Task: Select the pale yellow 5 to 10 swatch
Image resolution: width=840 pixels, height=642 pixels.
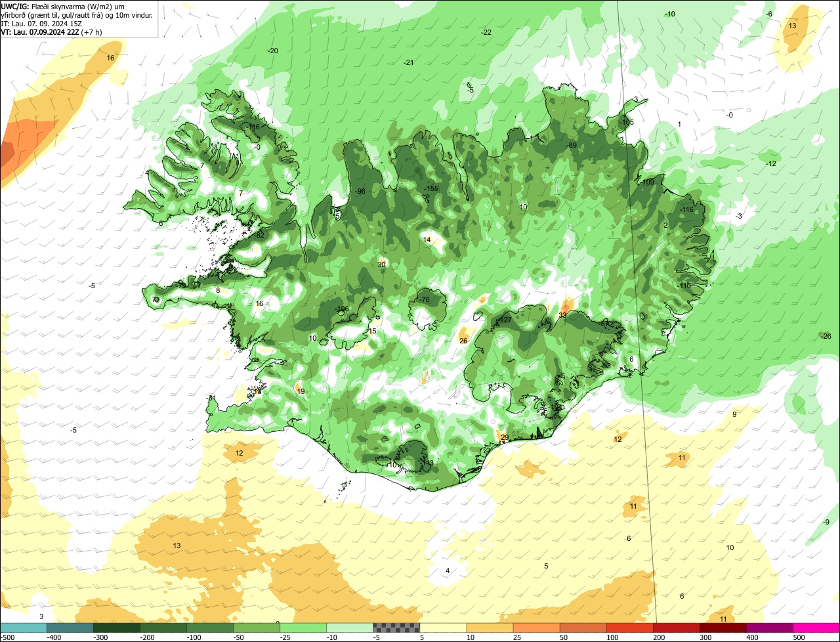Action: tap(443, 628)
